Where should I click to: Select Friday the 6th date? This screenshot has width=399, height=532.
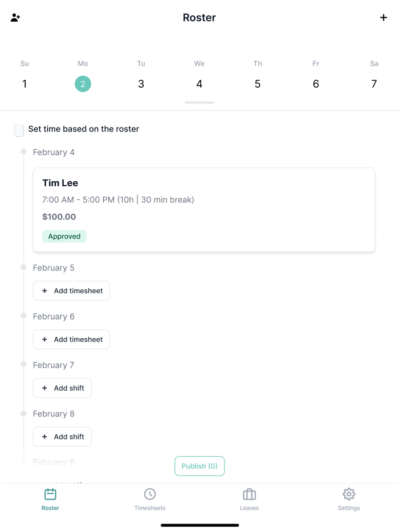click(x=316, y=84)
